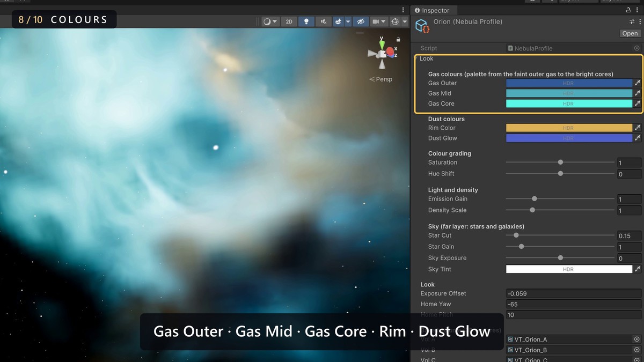Click the Star Gain value field
Image resolution: width=644 pixels, height=362 pixels.
pyautogui.click(x=629, y=247)
